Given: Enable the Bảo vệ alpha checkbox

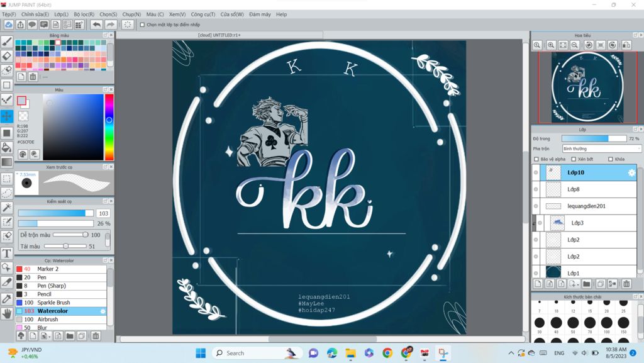Looking at the screenshot, I should (536, 159).
